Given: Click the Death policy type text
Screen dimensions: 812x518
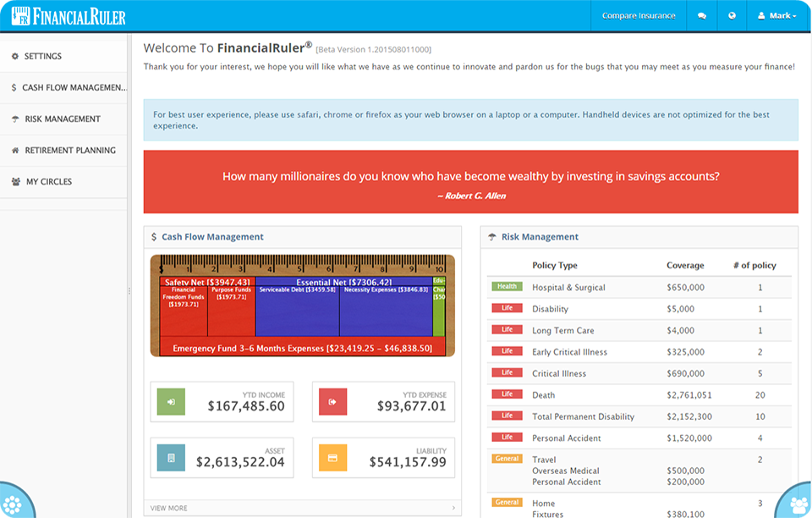Looking at the screenshot, I should pos(544,395).
